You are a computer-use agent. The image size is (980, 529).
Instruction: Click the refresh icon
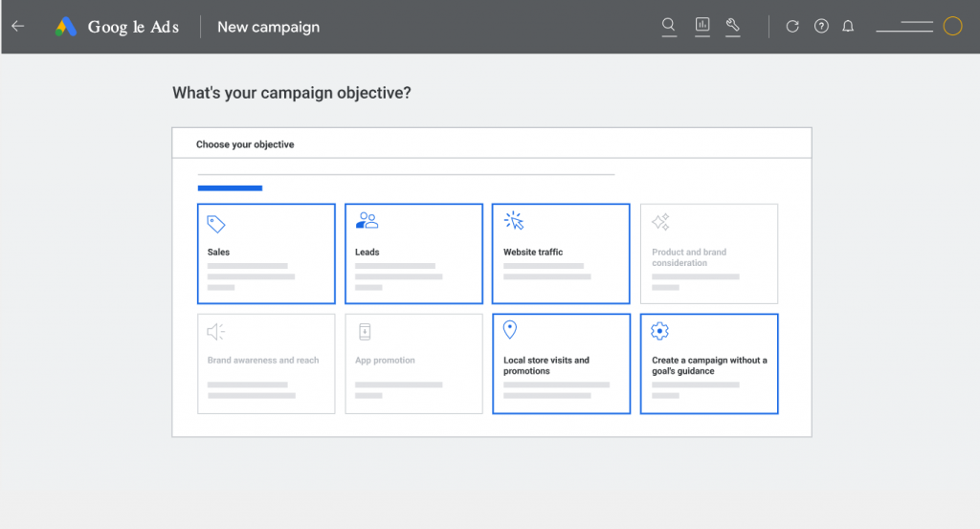click(792, 27)
